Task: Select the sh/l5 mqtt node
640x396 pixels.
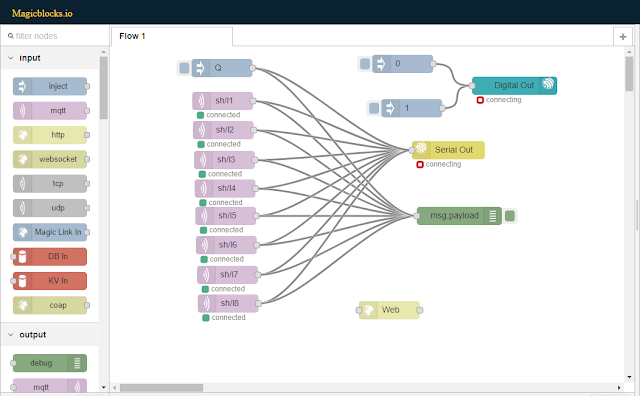Action: 226,216
